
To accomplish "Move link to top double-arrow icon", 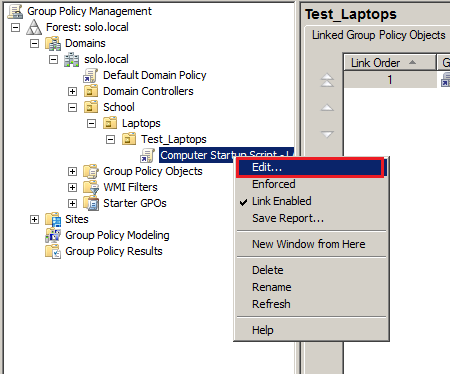I will point(327,80).
